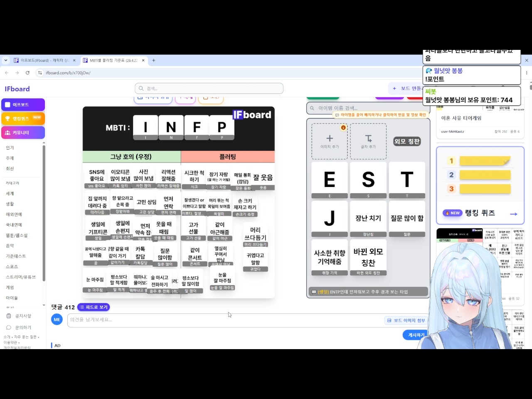Select the 장난 치기 item card
The image size is (532, 399).
(x=368, y=219)
